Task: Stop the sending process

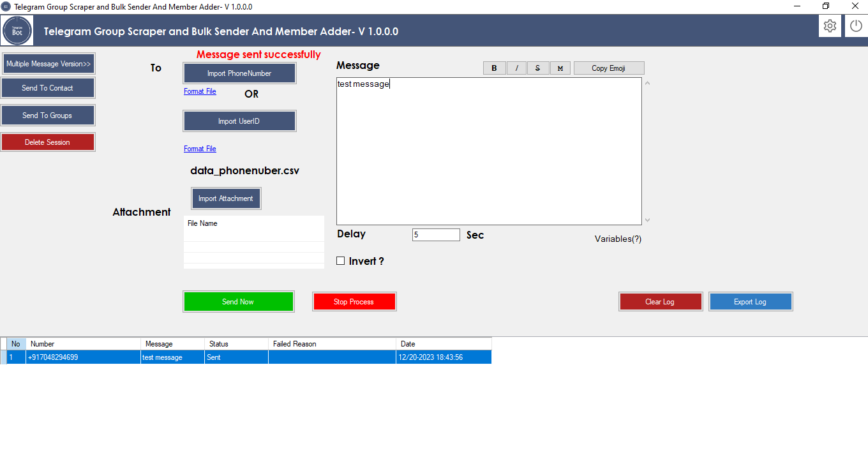Action: 354,301
